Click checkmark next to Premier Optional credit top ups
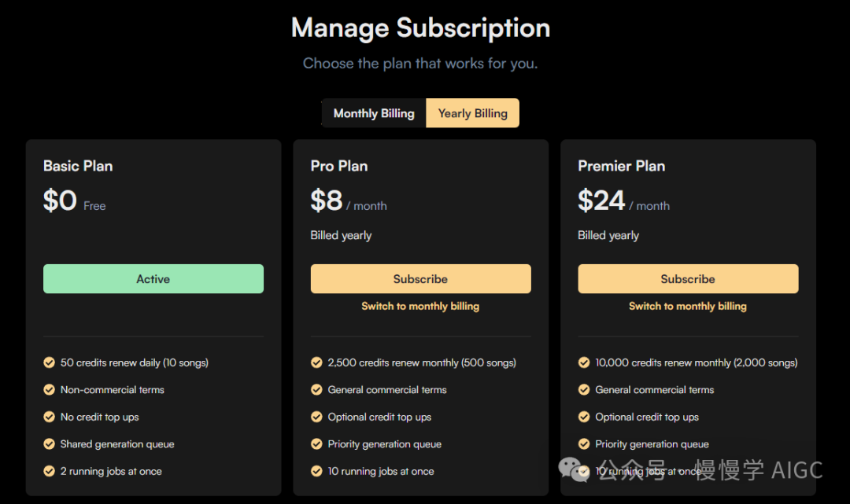The height and width of the screenshot is (504, 850). pos(584,417)
